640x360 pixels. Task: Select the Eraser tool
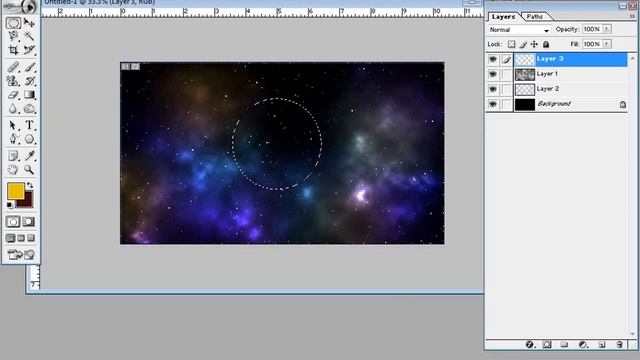(x=13, y=95)
